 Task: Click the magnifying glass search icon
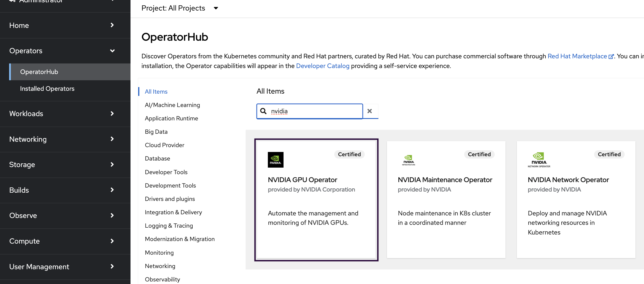[x=264, y=111]
